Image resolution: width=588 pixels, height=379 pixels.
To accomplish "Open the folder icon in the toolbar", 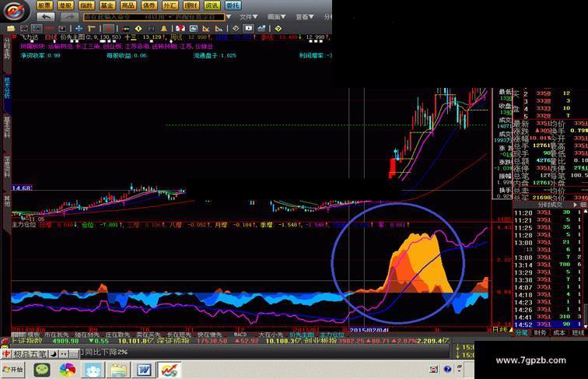I will click(11, 29).
